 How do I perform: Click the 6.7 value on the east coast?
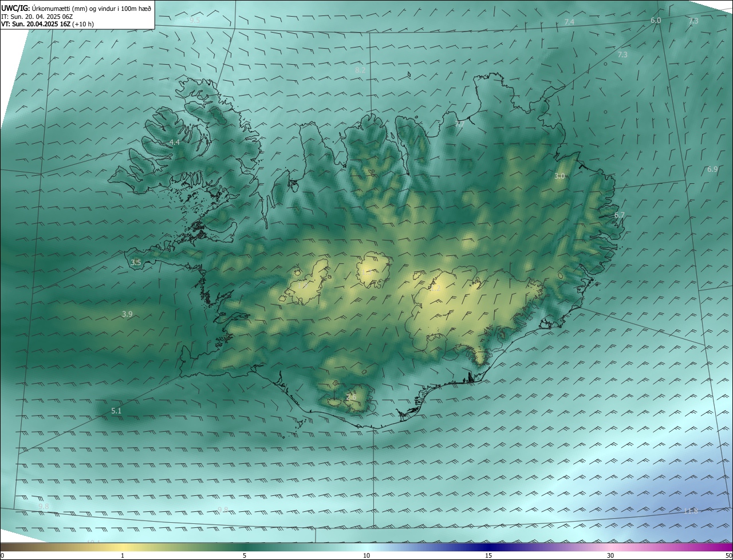coord(620,215)
